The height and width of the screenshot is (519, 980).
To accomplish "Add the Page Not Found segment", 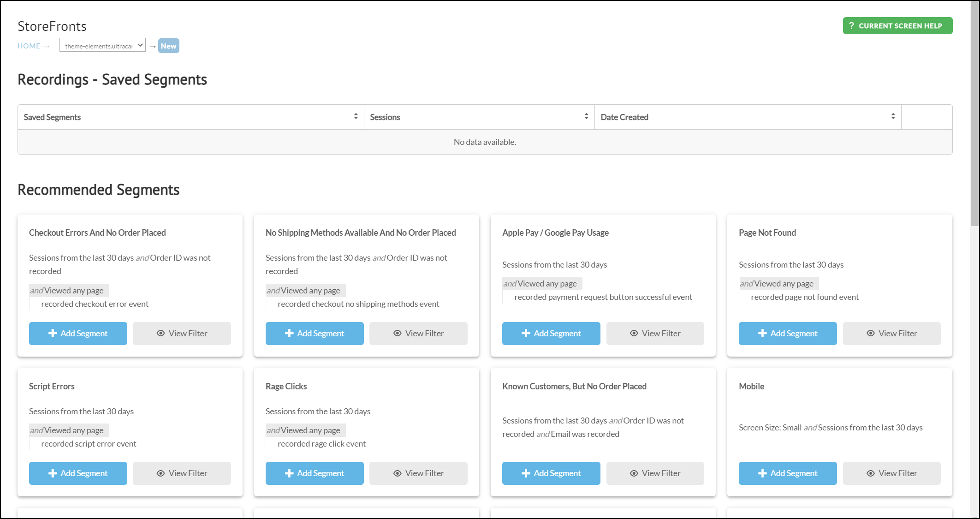I will [x=788, y=334].
